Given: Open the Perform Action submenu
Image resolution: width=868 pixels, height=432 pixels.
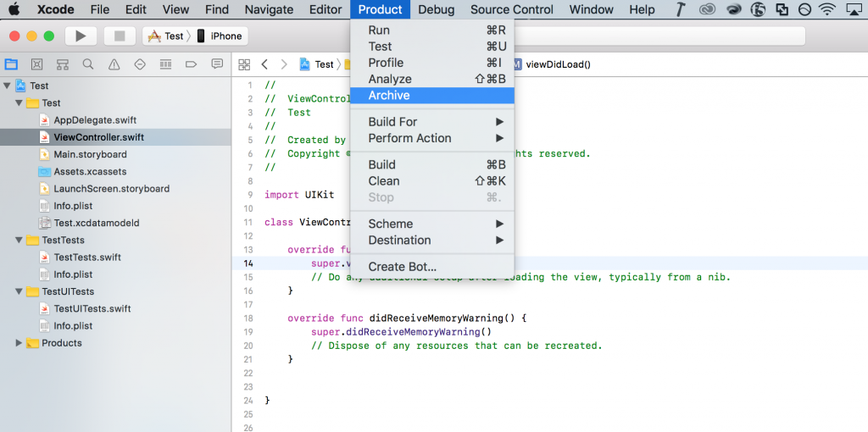Looking at the screenshot, I should pyautogui.click(x=432, y=138).
